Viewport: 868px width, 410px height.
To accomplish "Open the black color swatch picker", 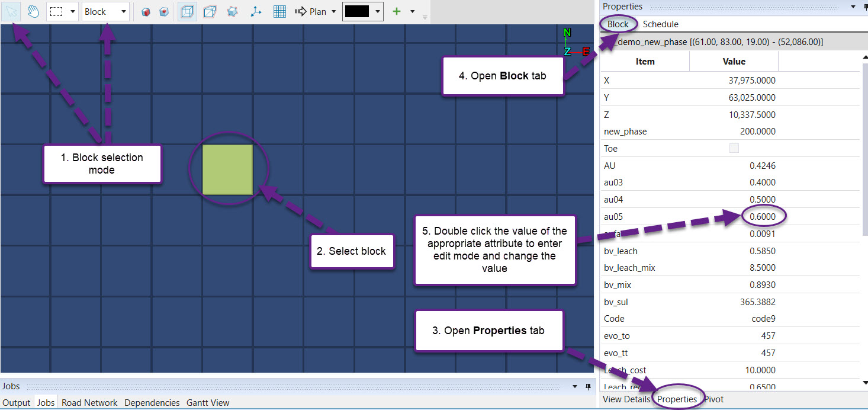I will pos(356,11).
